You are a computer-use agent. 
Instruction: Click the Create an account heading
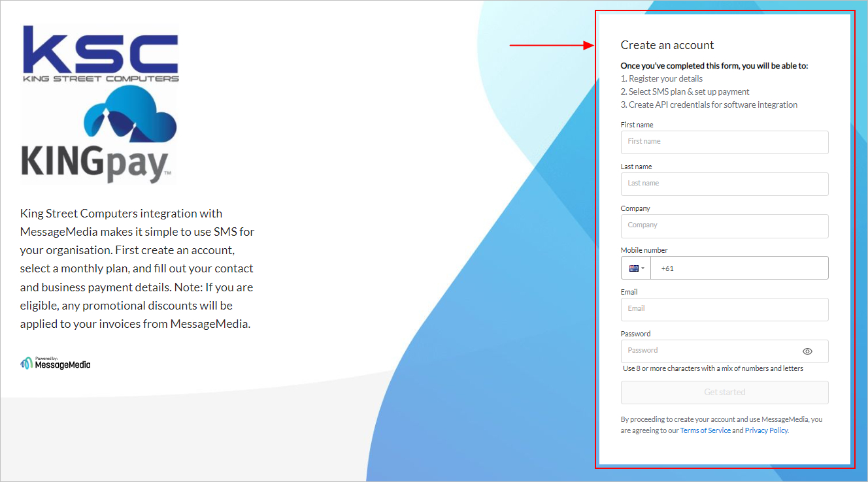(667, 45)
